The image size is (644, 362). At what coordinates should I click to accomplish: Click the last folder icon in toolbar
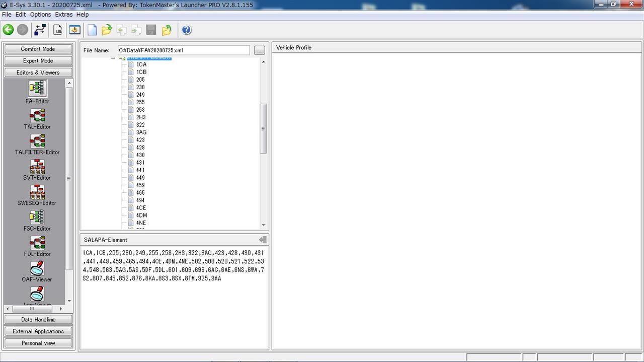[x=167, y=30]
